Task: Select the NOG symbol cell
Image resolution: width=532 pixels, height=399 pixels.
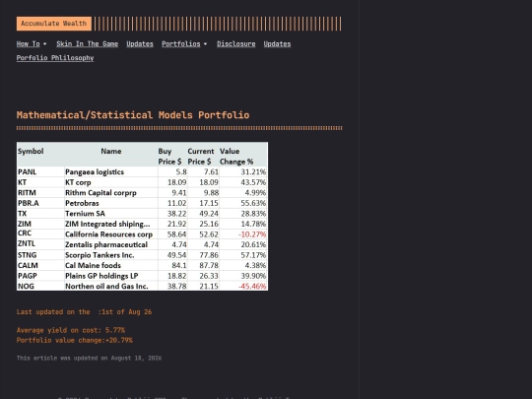Action: (x=40, y=286)
